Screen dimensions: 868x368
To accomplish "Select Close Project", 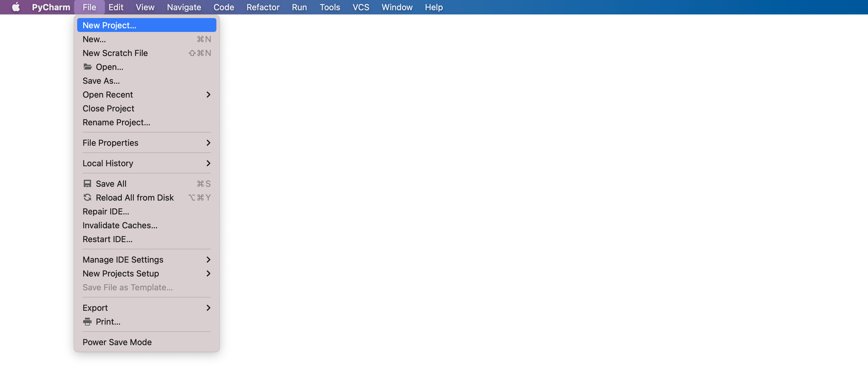I will click(x=146, y=108).
